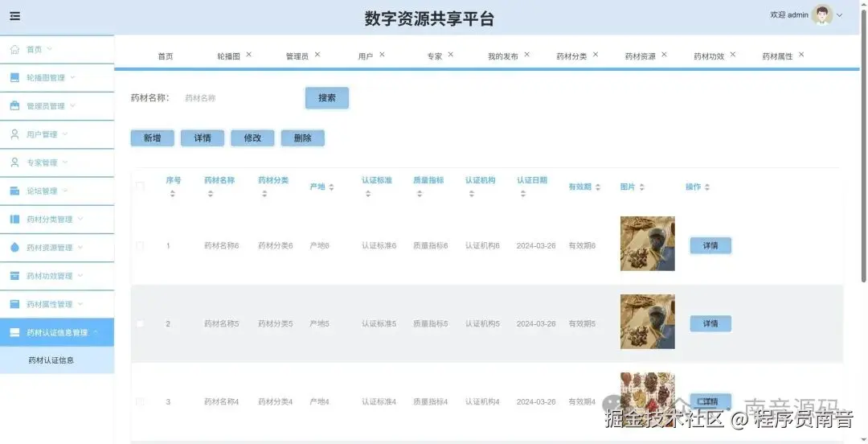Switch to the 轮播图 tab
The height and width of the screenshot is (444, 868).
pos(228,56)
